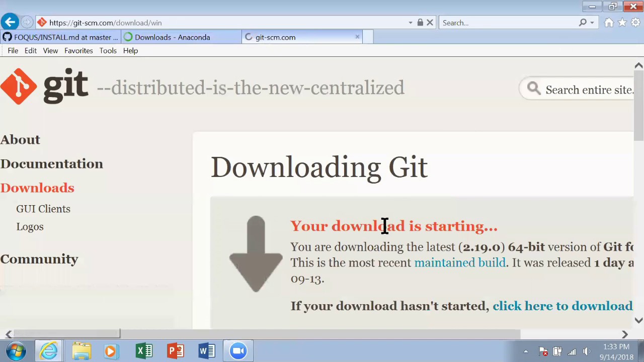Open the View menu

(x=50, y=51)
